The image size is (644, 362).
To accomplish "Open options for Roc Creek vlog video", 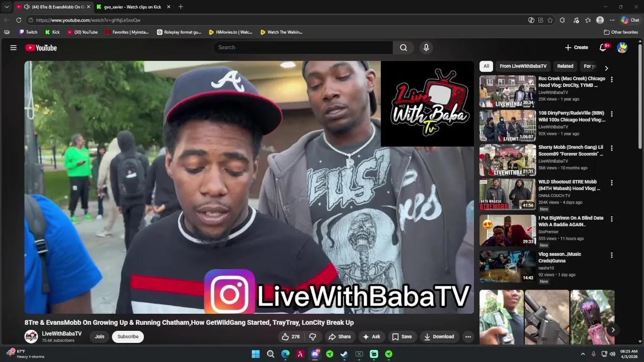I will [612, 79].
